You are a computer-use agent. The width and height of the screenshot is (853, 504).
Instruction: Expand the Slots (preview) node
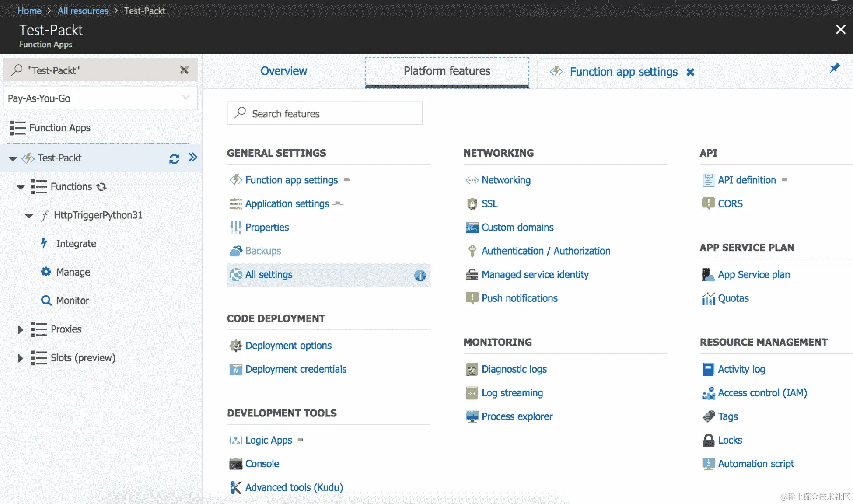pyautogui.click(x=20, y=358)
